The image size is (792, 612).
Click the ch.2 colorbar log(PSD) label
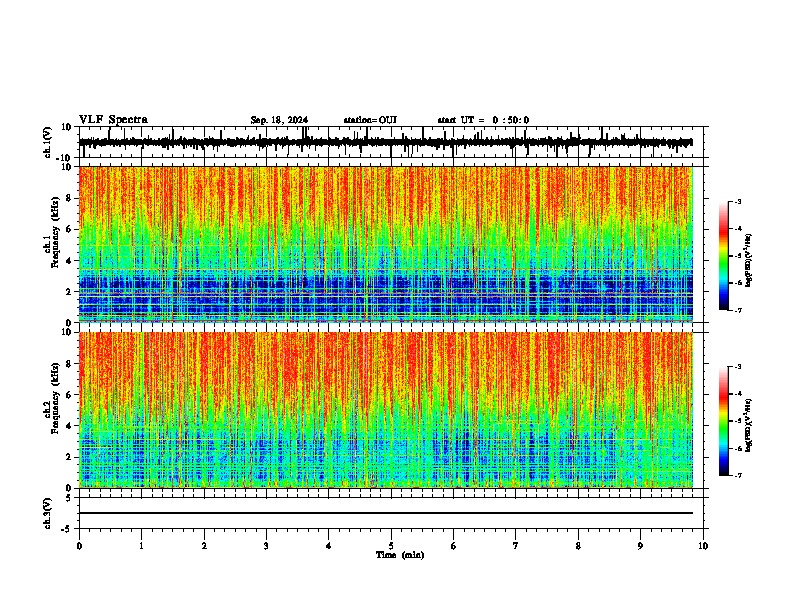[748, 425]
